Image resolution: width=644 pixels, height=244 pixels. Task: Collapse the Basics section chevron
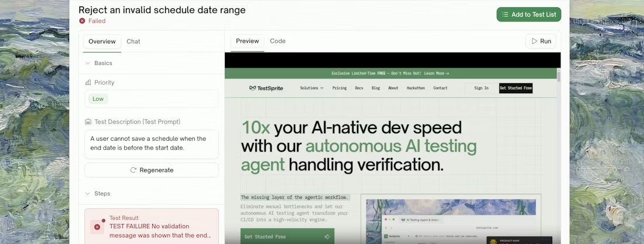click(x=87, y=63)
